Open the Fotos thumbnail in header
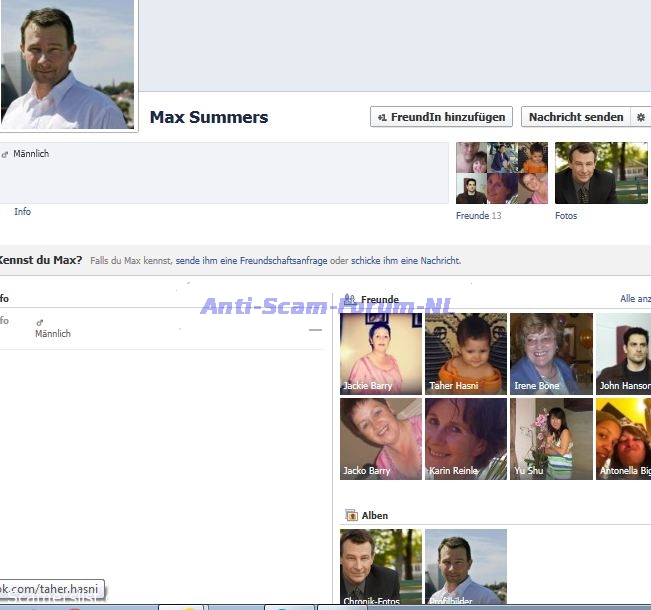Image resolution: width=651 pixels, height=610 pixels. pos(601,173)
